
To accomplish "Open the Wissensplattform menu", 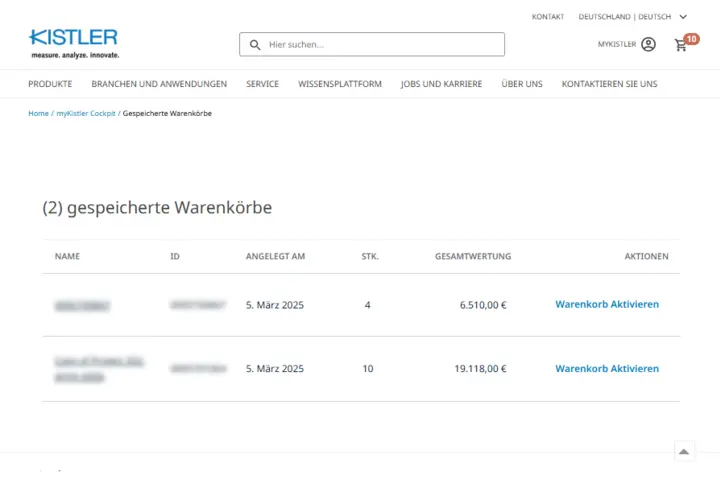I will (340, 84).
